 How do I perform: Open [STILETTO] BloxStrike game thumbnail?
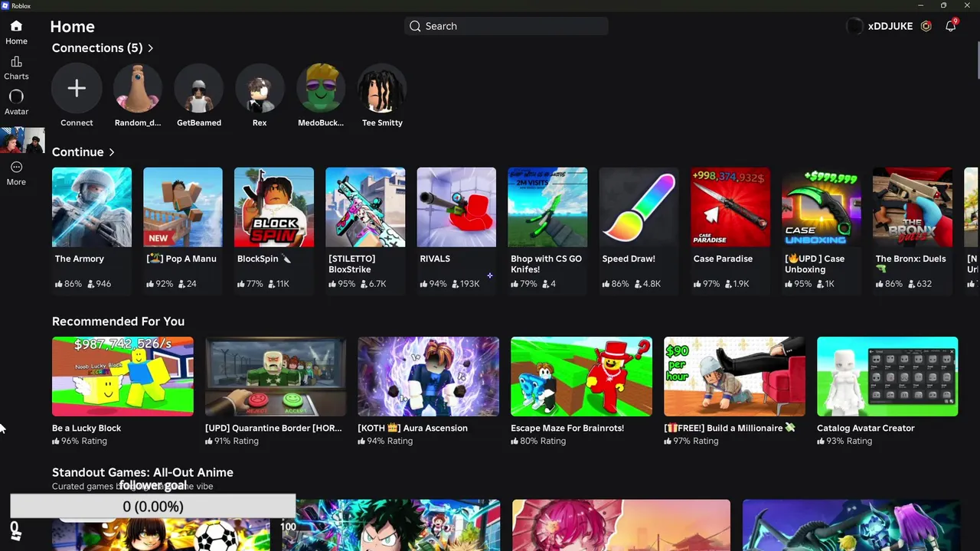tap(365, 207)
